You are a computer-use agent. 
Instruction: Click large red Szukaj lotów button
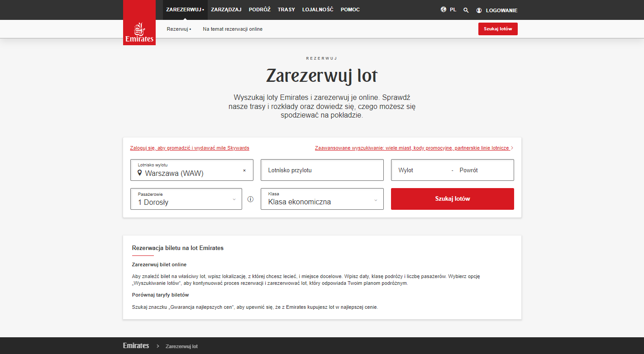click(453, 199)
